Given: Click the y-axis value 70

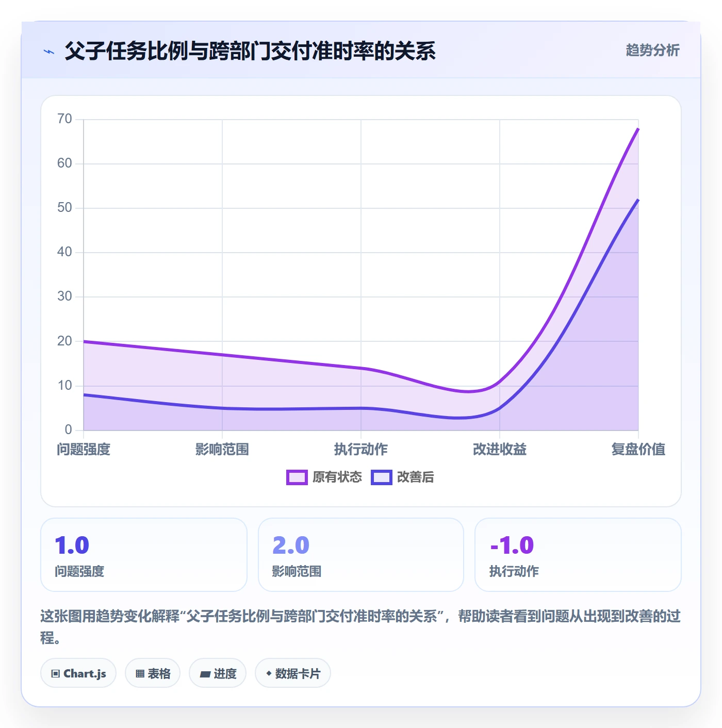Looking at the screenshot, I should click(x=64, y=119).
